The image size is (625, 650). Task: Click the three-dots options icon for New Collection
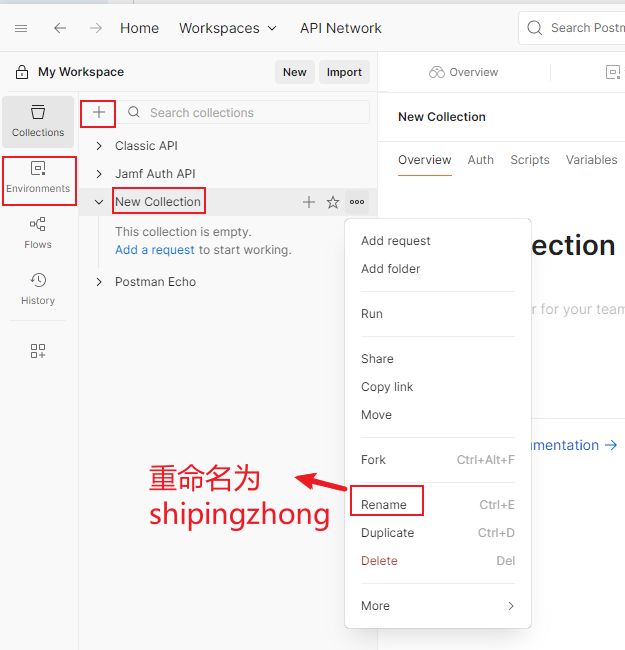pyautogui.click(x=357, y=202)
